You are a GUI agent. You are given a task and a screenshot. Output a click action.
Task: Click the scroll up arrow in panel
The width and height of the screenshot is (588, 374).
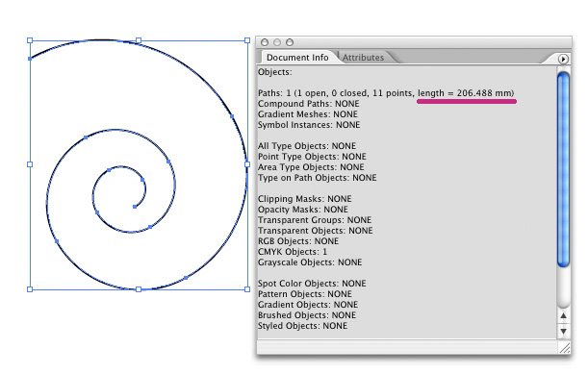563,316
